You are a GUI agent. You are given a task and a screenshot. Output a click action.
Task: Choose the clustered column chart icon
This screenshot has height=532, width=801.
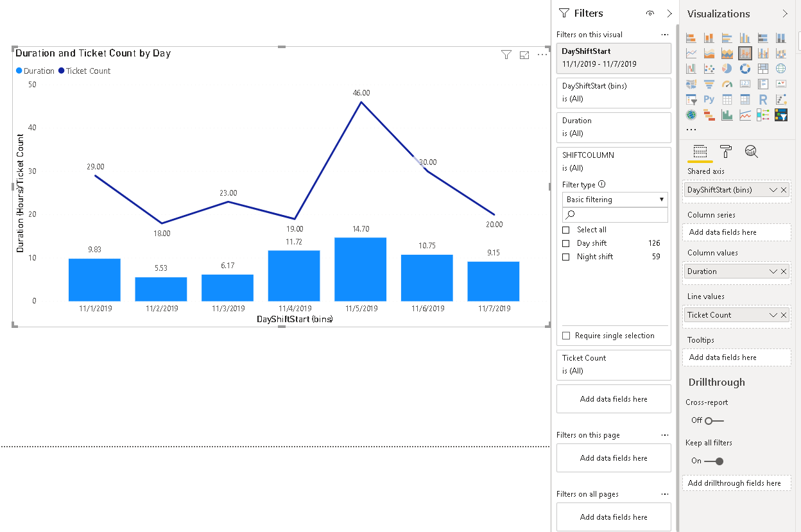coord(745,38)
